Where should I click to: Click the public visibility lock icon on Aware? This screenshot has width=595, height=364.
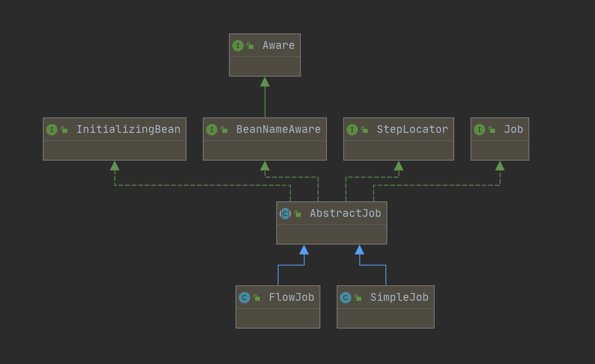(x=250, y=46)
